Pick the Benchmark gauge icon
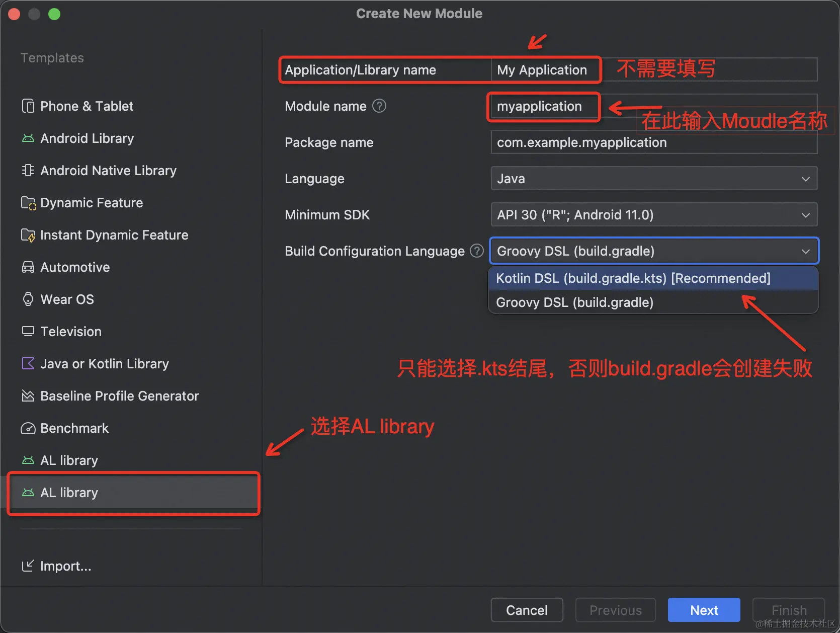 pyautogui.click(x=28, y=428)
